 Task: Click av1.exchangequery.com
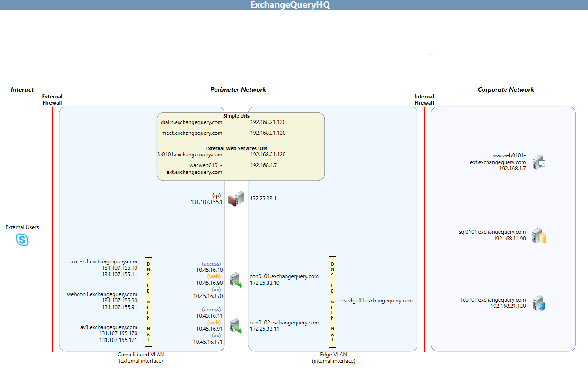109,327
